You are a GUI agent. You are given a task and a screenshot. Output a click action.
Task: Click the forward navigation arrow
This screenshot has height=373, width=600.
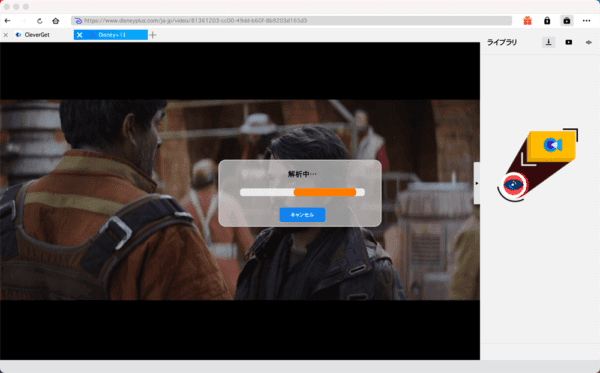(24, 21)
